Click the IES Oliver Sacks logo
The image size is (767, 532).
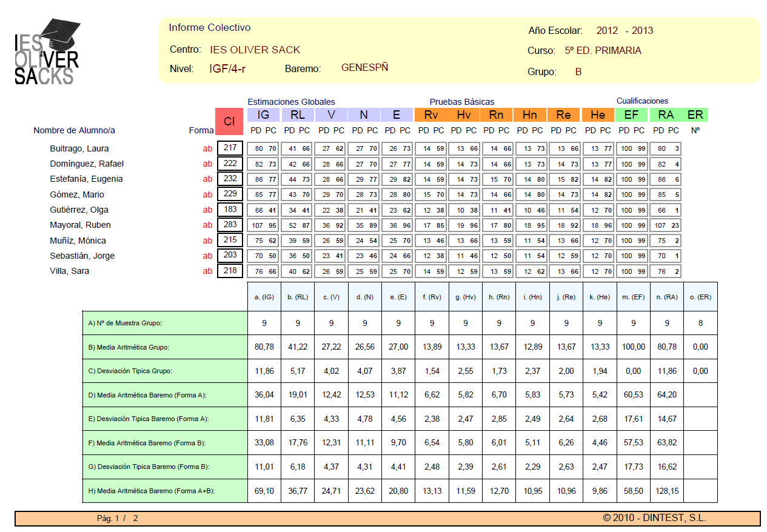tap(47, 52)
